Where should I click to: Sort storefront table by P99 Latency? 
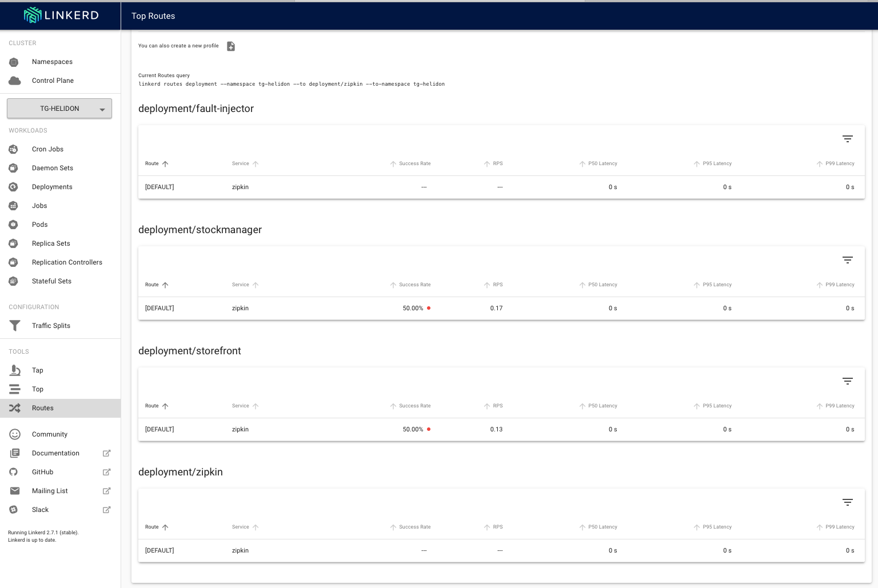pyautogui.click(x=835, y=406)
